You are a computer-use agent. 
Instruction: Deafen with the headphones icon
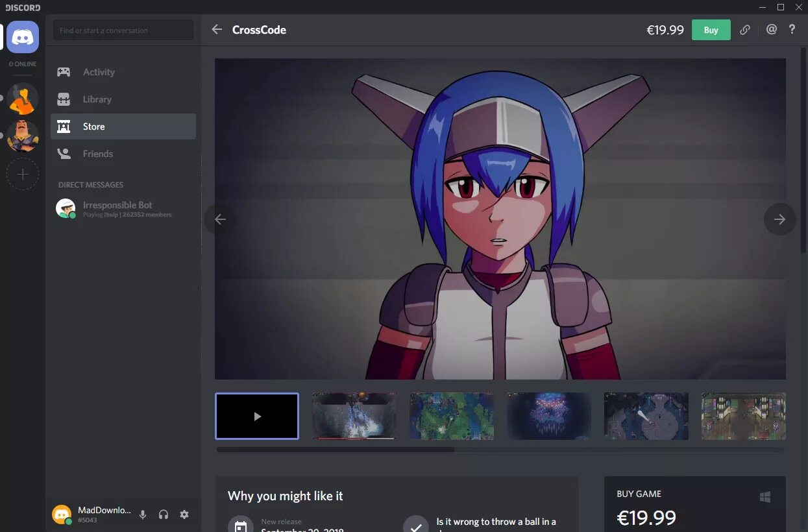click(164, 514)
